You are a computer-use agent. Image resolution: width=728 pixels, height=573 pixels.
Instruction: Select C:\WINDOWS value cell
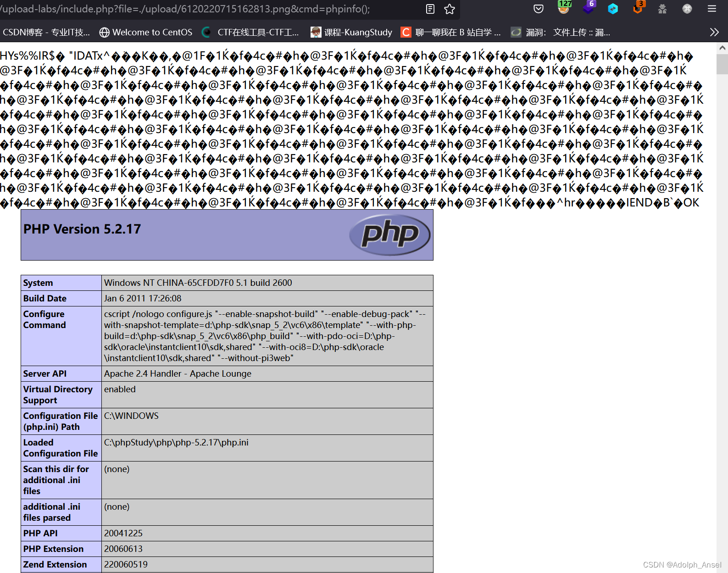pyautogui.click(x=267, y=422)
